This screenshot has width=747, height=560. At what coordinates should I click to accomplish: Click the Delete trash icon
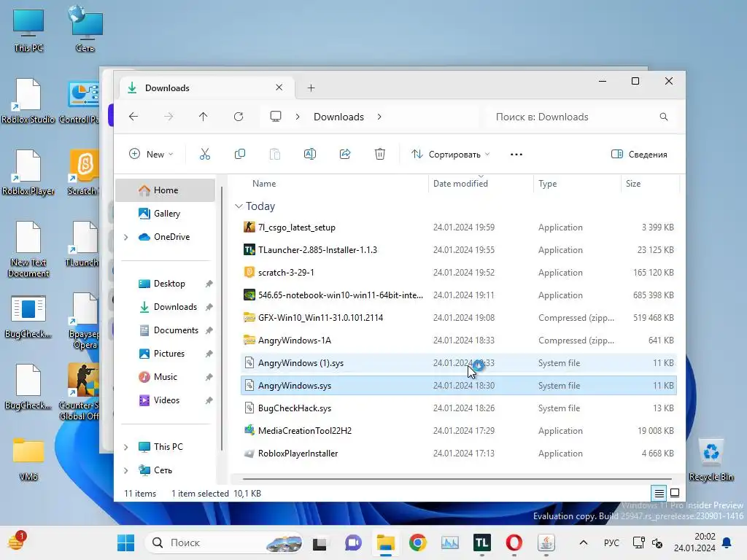point(379,155)
